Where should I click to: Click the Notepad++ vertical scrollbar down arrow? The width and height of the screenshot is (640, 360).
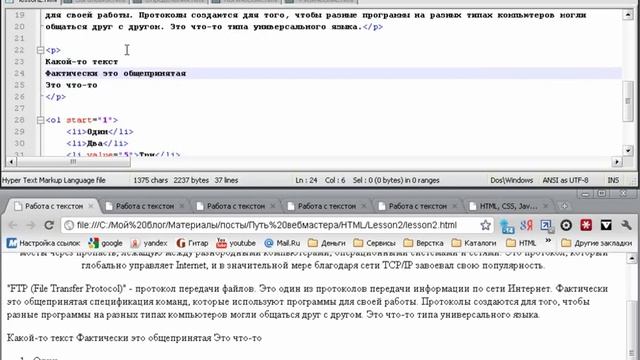click(x=628, y=150)
